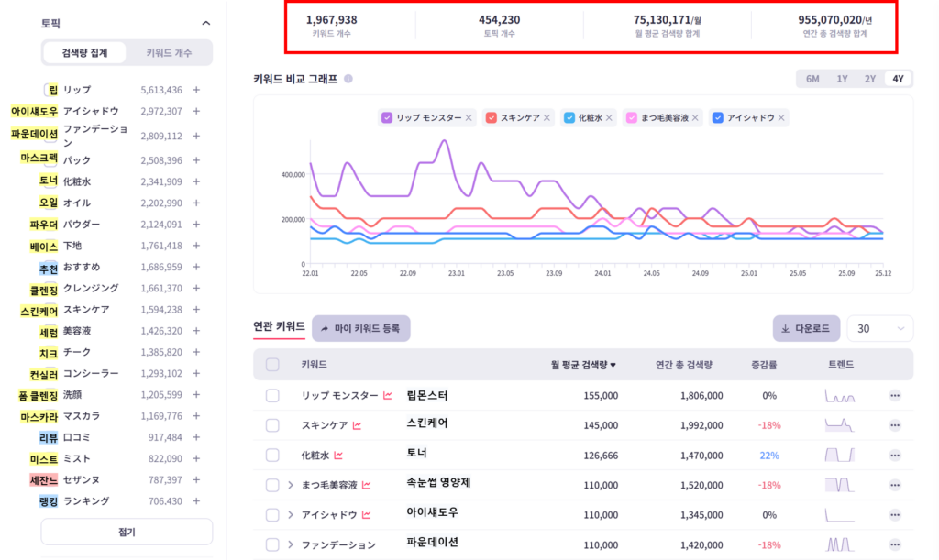Check the select-all checkbox in the keyword table
This screenshot has width=939, height=560.
(x=271, y=363)
